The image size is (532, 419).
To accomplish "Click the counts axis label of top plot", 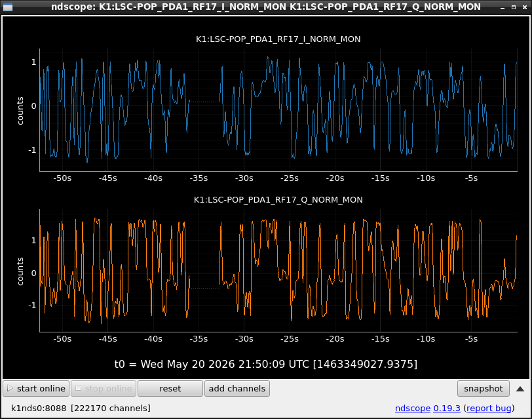I will coord(20,111).
